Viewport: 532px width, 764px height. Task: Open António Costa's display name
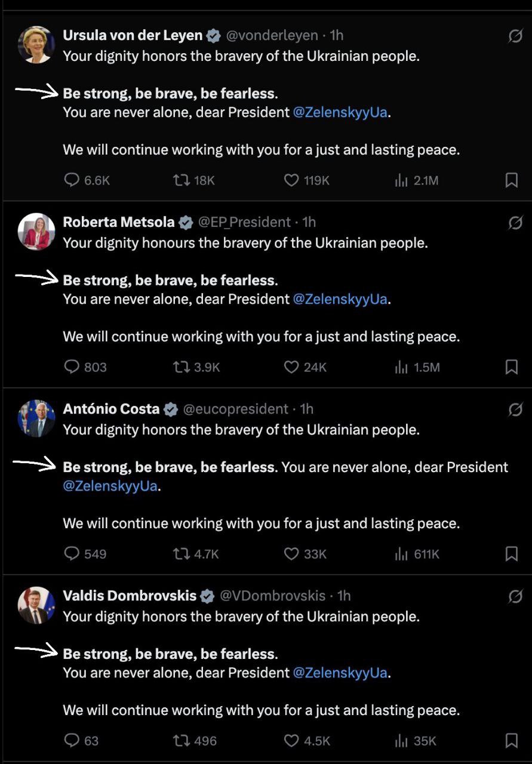111,409
